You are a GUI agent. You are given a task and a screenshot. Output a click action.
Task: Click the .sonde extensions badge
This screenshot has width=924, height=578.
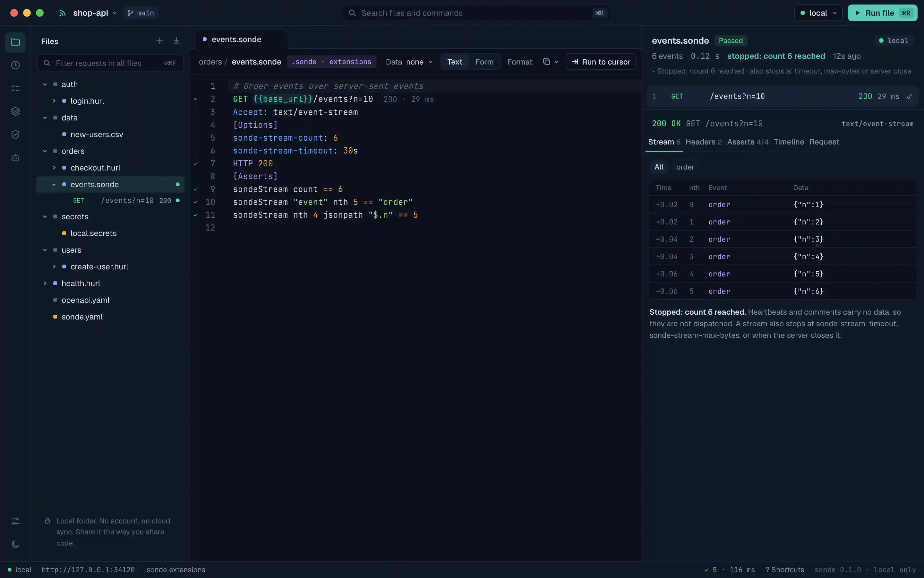pos(331,62)
